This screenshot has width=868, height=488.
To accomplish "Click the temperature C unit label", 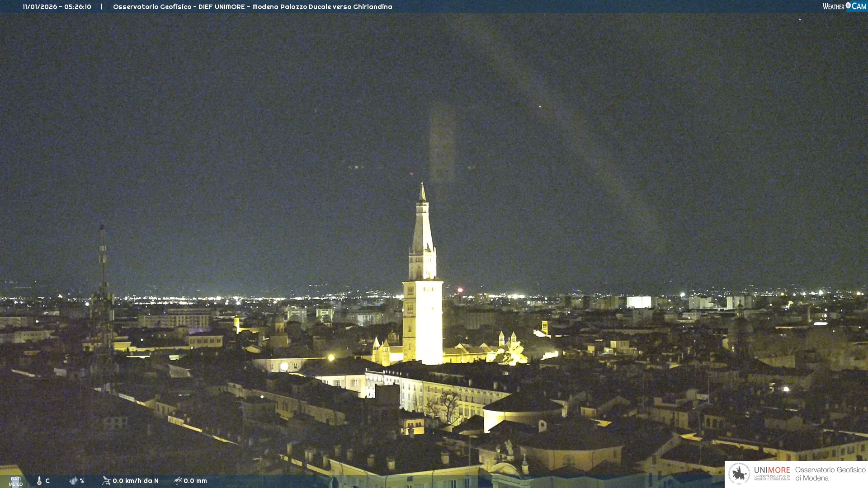I will tap(47, 481).
